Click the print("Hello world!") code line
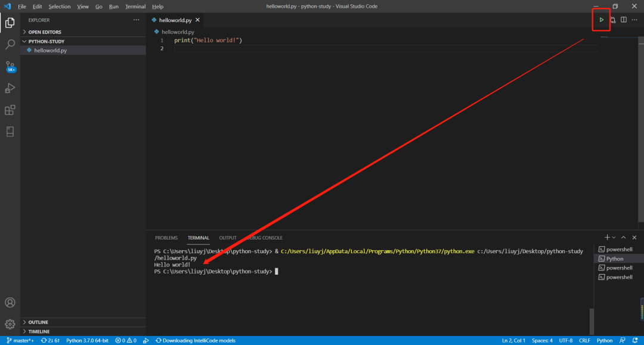Viewport: 644px width, 345px height. (208, 40)
